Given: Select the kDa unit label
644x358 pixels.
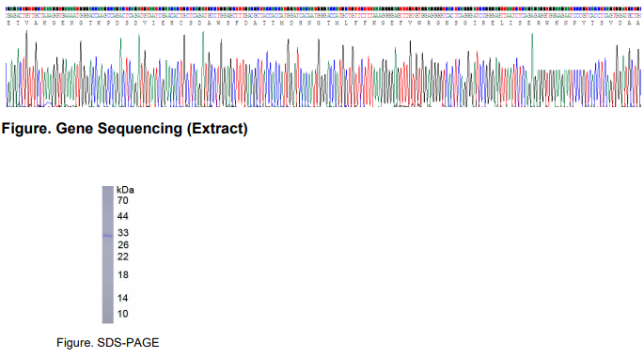Looking at the screenshot, I should tap(125, 190).
